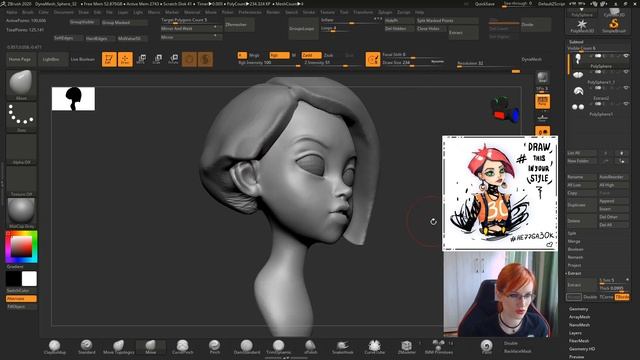Select the Standard brush in bottom shelf

(x=86, y=347)
